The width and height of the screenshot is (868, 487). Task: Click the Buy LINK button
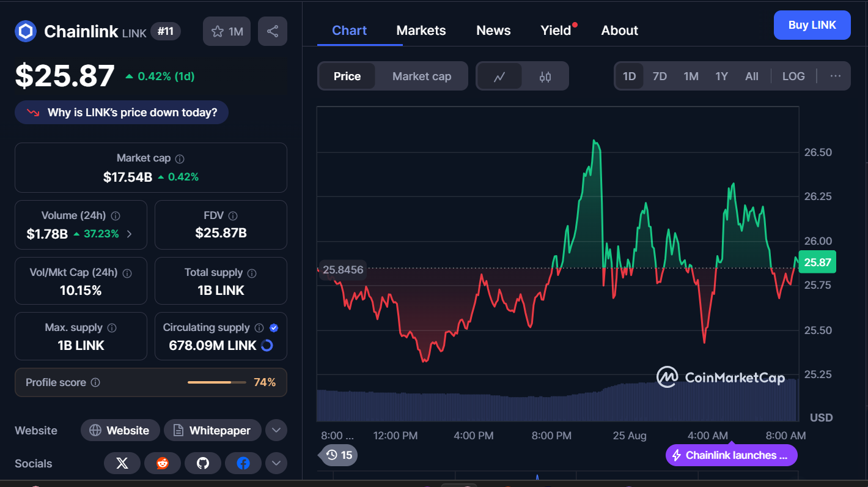[812, 25]
